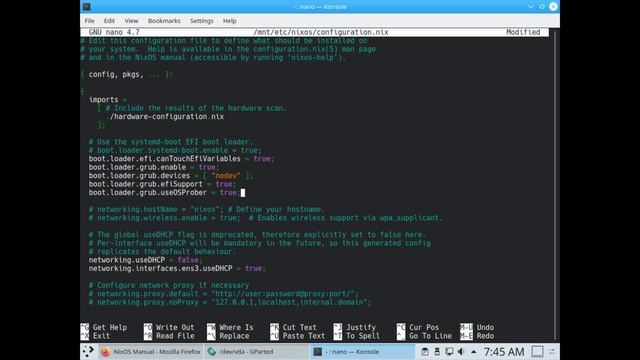The image size is (640, 360).
Task: Open the Bookmarks menu
Action: (164, 21)
